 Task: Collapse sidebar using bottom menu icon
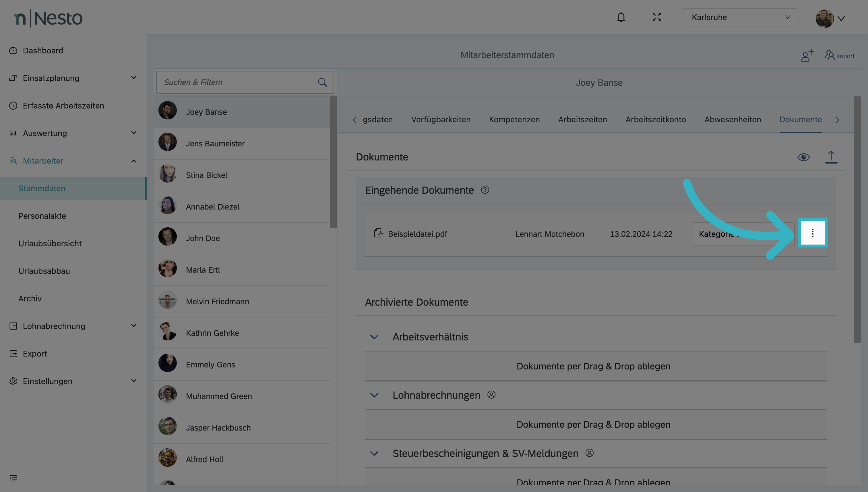(13, 478)
